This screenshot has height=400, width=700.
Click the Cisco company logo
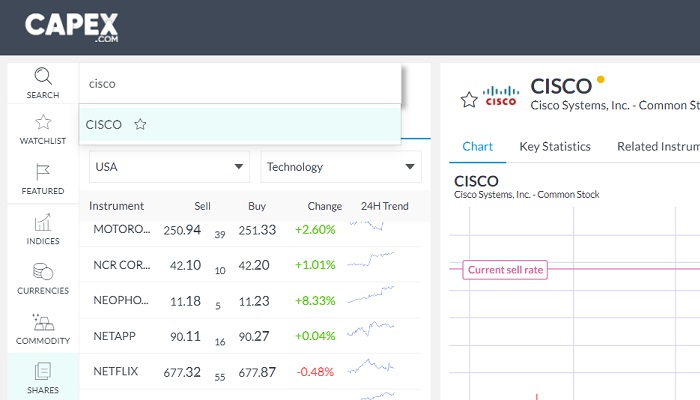coord(501,96)
